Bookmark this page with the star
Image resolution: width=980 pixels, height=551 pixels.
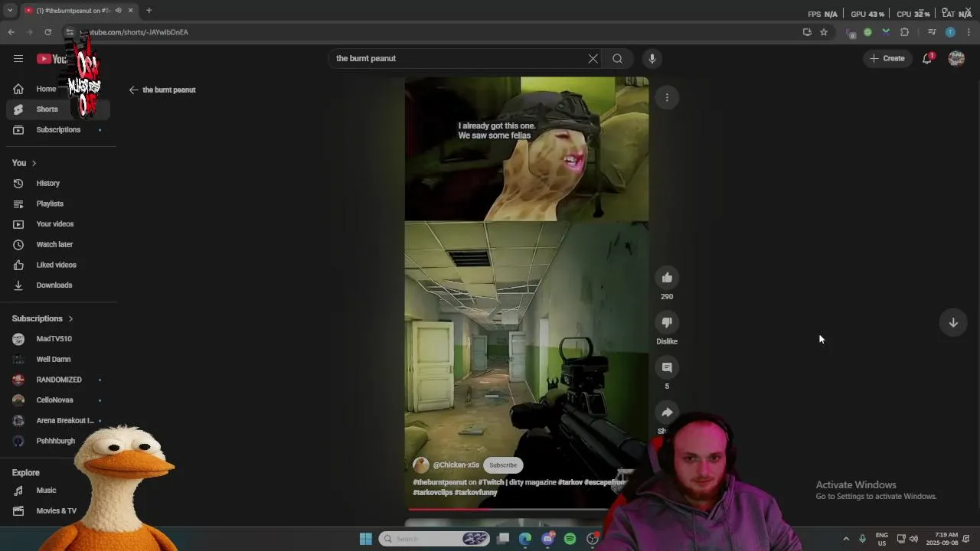[x=824, y=32]
